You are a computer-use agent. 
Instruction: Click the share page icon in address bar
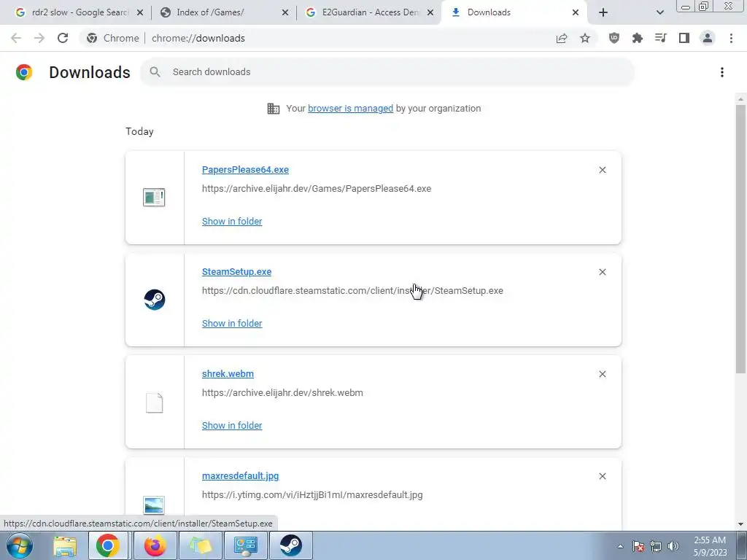(562, 38)
